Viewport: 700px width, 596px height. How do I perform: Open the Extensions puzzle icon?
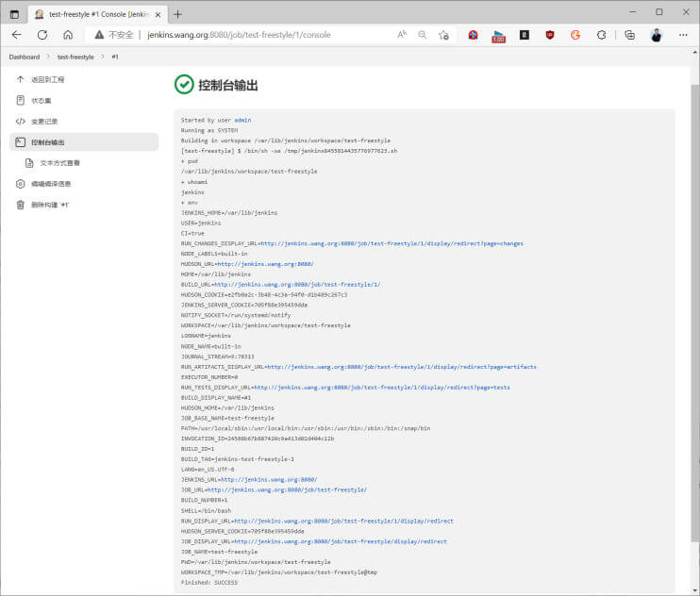(x=601, y=35)
